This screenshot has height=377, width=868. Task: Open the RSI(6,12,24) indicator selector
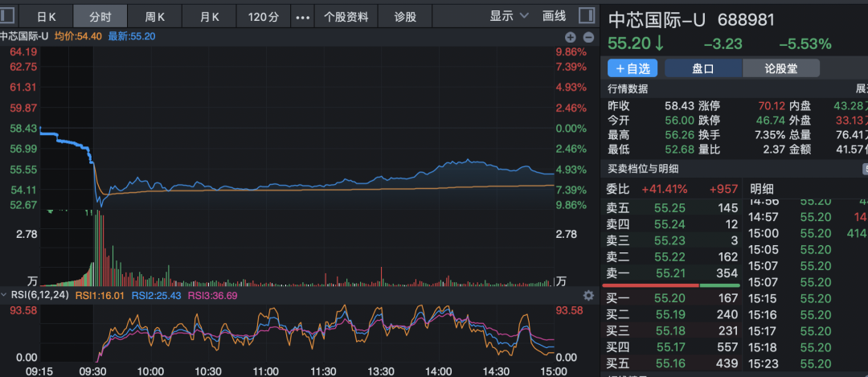click(x=36, y=296)
